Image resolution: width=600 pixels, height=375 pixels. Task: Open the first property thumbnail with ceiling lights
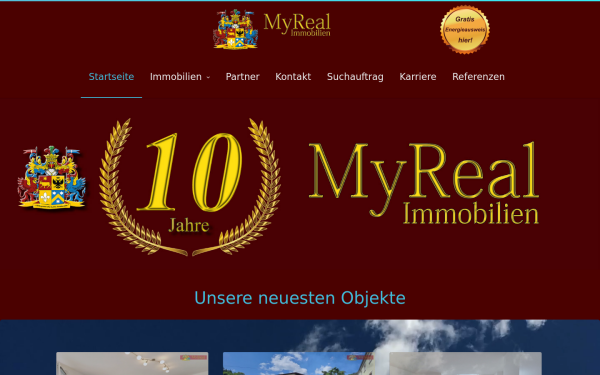pos(132,364)
